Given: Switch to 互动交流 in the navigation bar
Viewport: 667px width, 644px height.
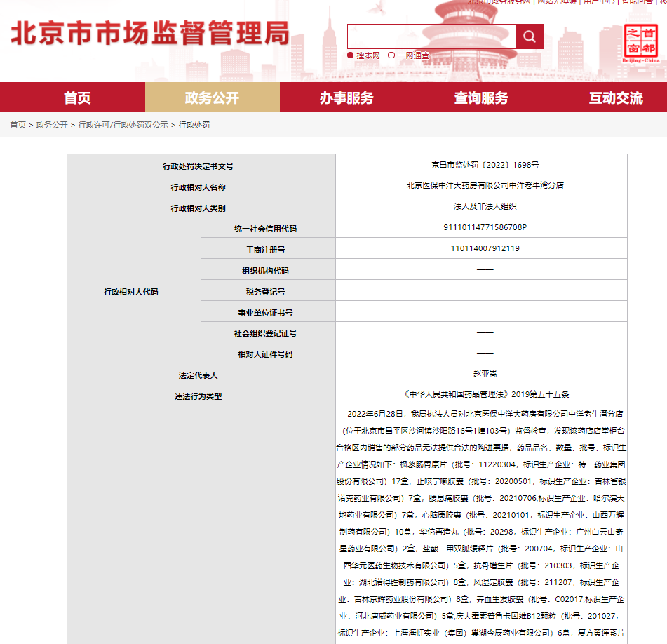Looking at the screenshot, I should tap(616, 98).
